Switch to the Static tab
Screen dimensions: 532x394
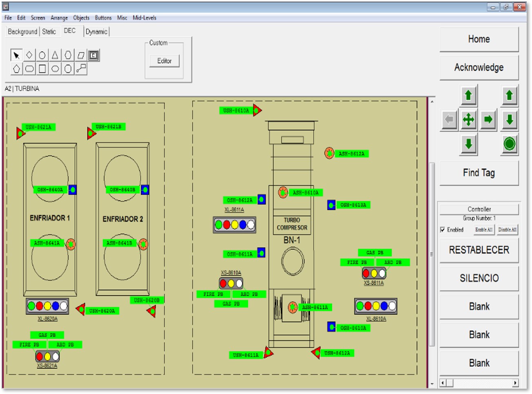tap(49, 31)
